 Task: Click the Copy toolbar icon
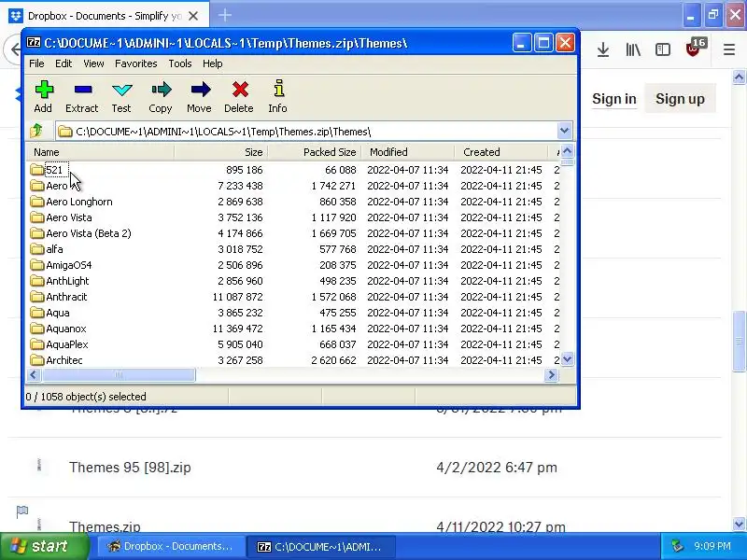tap(161, 90)
